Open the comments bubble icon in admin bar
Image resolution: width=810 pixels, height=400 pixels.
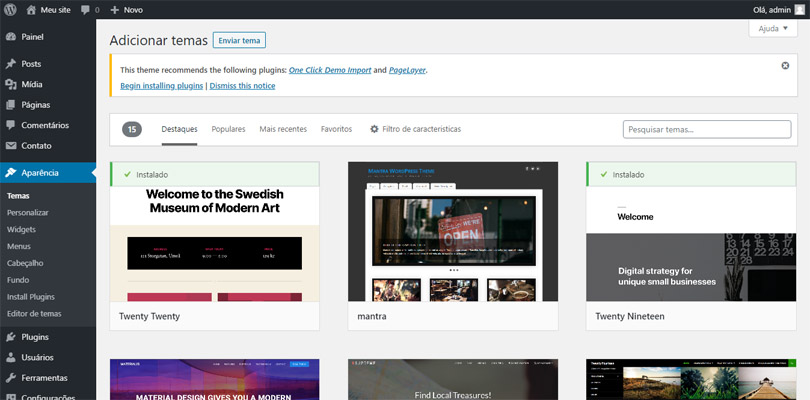pyautogui.click(x=85, y=9)
